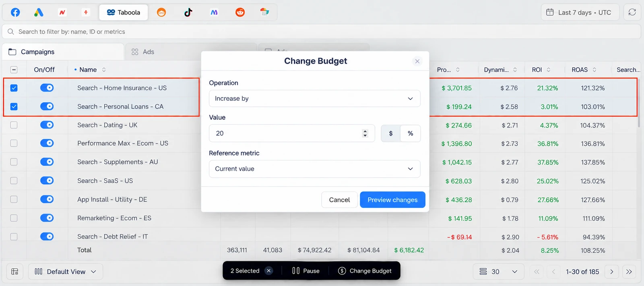Click the 1-30 of 185 pagination label
This screenshot has height=286, width=644.
(x=582, y=271)
